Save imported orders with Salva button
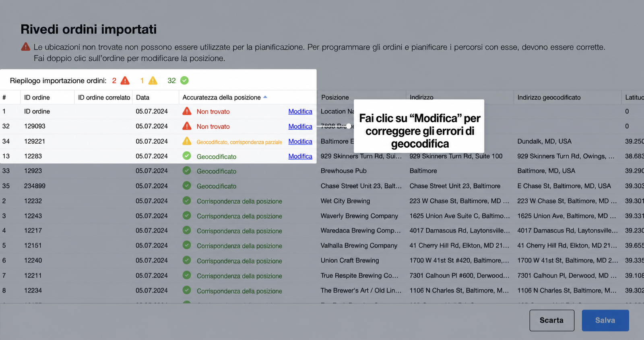644x340 pixels. (605, 320)
